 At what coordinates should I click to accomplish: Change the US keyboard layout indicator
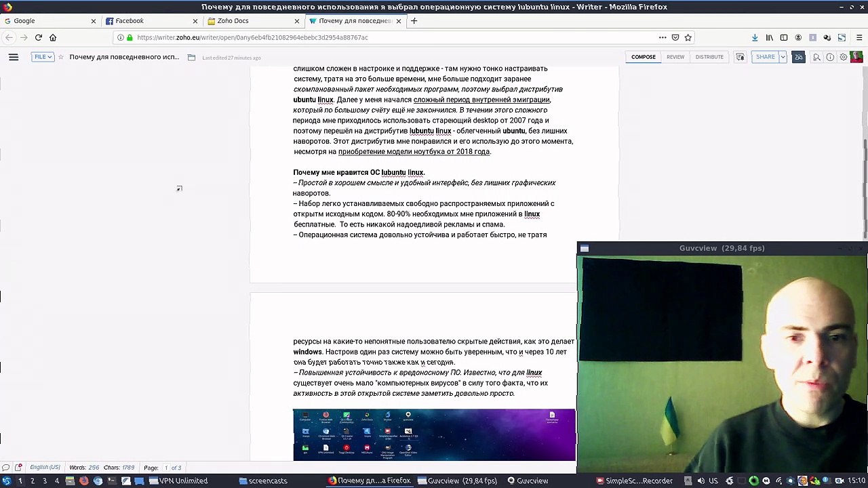click(713, 481)
